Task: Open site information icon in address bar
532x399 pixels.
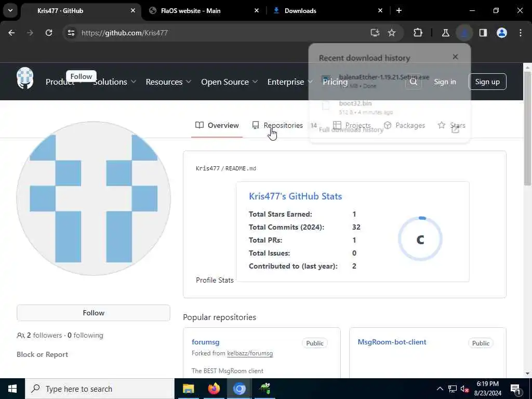Action: 71,33
